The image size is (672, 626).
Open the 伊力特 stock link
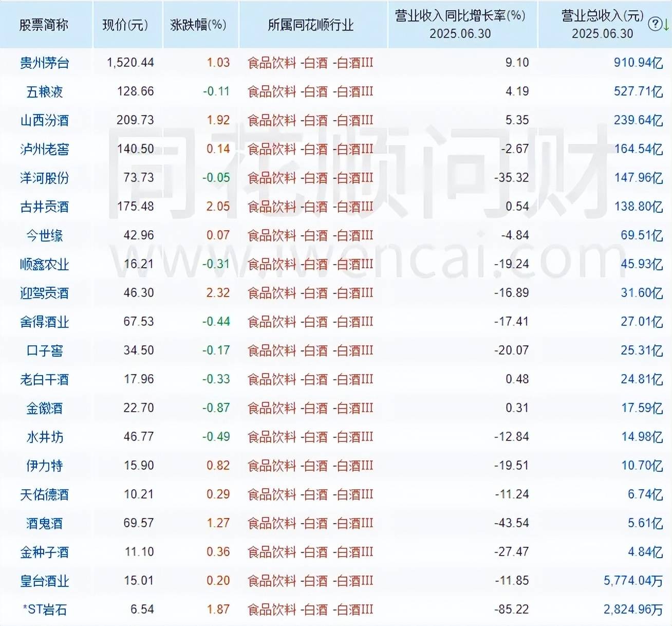(x=45, y=466)
